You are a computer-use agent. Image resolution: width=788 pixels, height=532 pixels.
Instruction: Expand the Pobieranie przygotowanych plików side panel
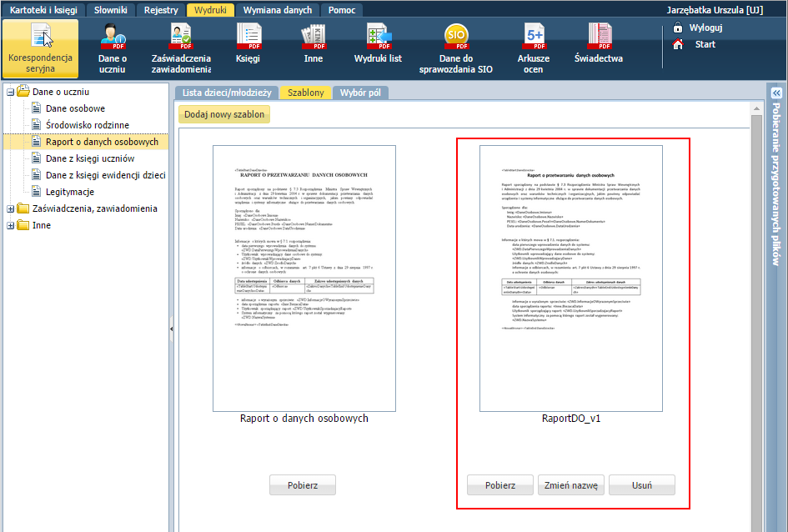click(x=776, y=93)
